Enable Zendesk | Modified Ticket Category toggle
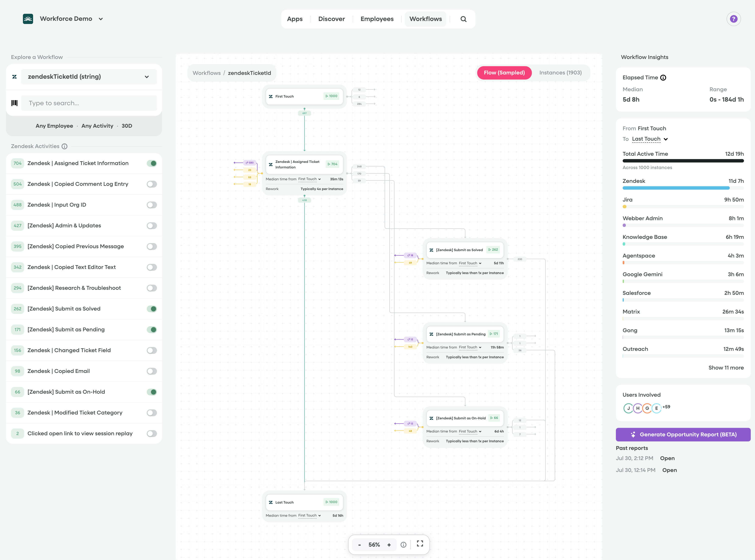Screen dimensions: 755x560 tap(152, 413)
